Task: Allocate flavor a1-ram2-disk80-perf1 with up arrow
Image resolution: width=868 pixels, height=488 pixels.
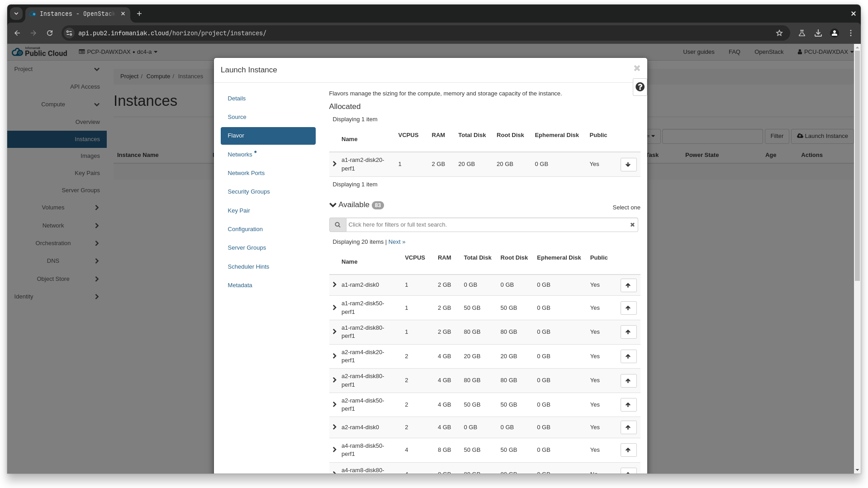Action: pyautogui.click(x=628, y=332)
